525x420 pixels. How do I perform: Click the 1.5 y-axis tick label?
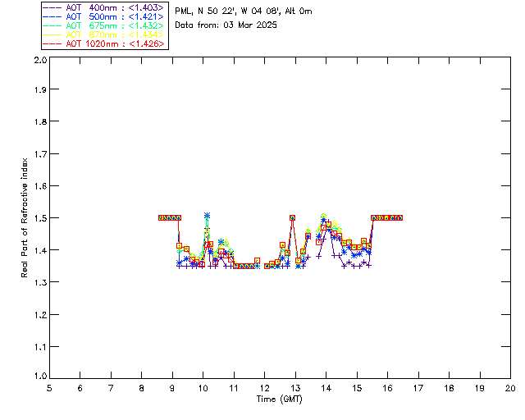point(40,218)
